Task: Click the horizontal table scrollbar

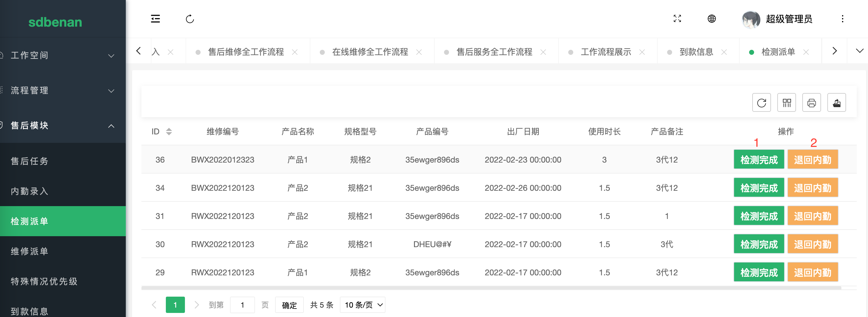Action: point(491,288)
